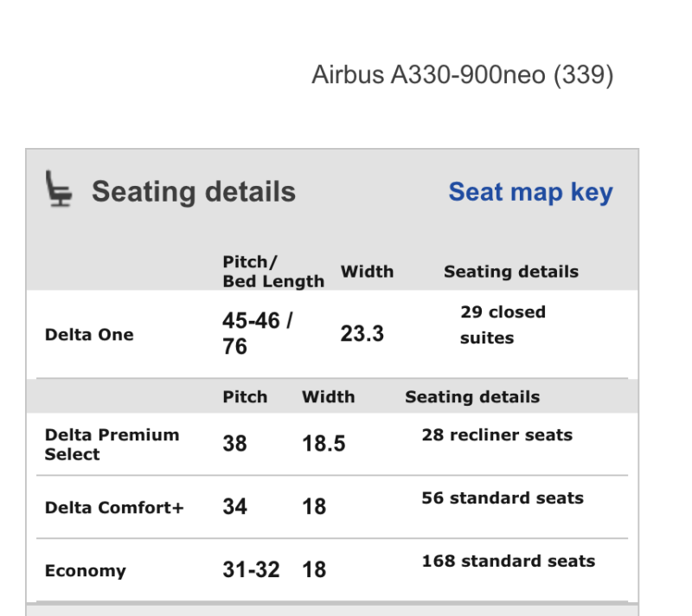
Task: Click Comfort+ pitch value 34
Action: (x=234, y=507)
